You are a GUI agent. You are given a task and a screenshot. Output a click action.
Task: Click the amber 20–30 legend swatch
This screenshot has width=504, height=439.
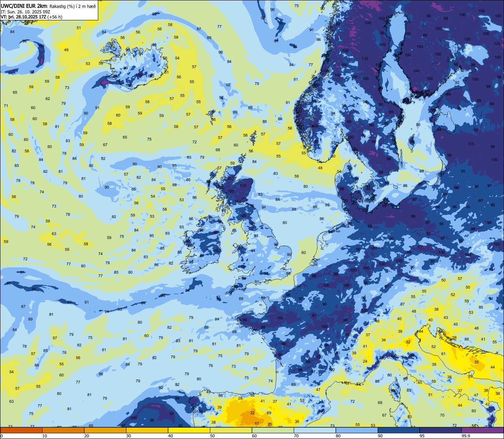coord(105,430)
